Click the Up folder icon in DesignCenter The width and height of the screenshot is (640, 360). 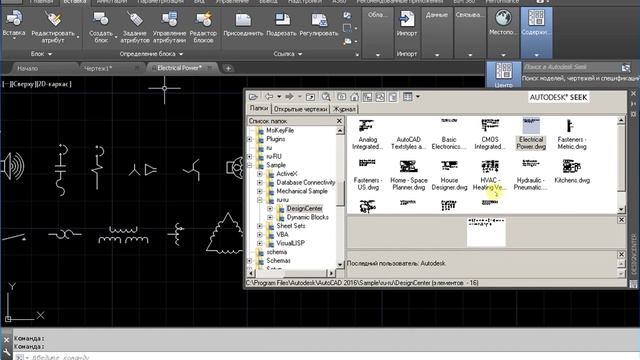click(x=310, y=97)
